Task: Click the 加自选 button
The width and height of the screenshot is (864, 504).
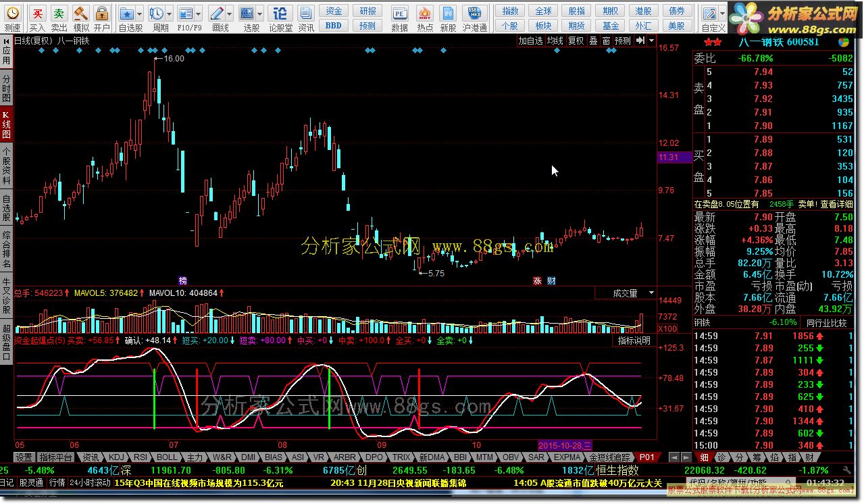Action: pos(531,41)
